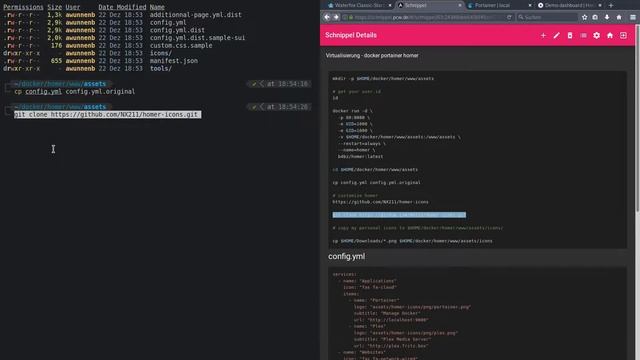Click the highlighted git clone line in snippet

(x=399, y=215)
